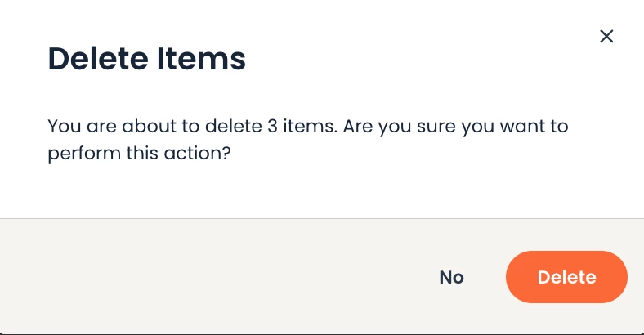Click the X icon at dialog corner
This screenshot has width=644, height=335.
606,36
